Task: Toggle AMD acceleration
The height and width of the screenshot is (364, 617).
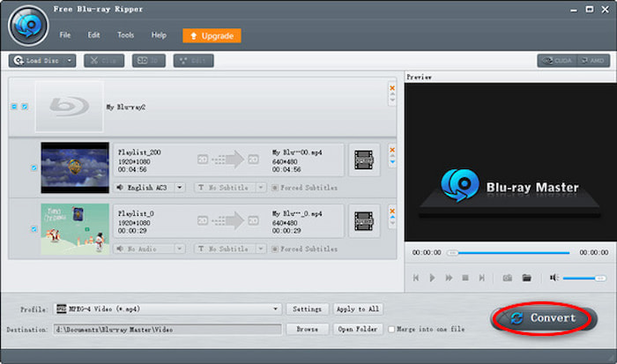Action: pos(593,61)
